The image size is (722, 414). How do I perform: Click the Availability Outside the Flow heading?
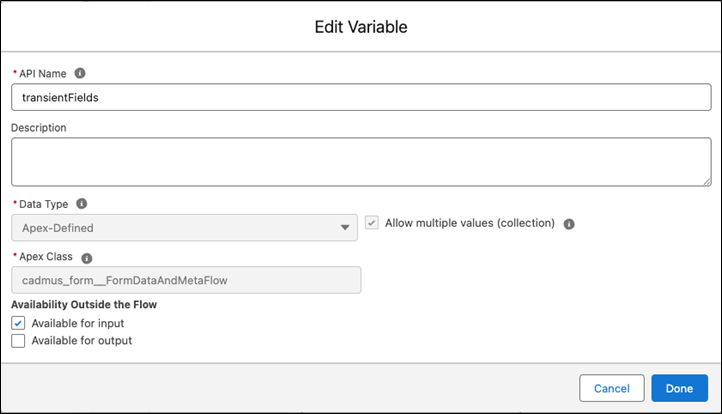point(84,304)
